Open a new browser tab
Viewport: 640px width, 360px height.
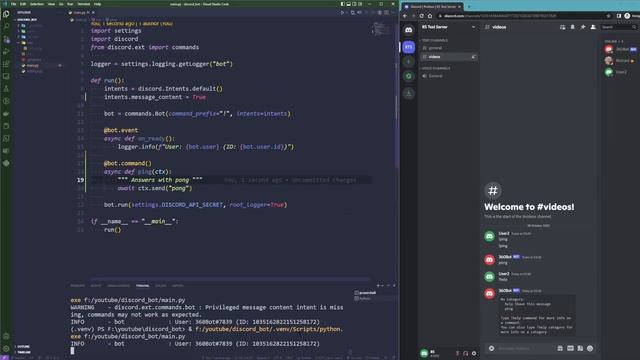tap(469, 7)
